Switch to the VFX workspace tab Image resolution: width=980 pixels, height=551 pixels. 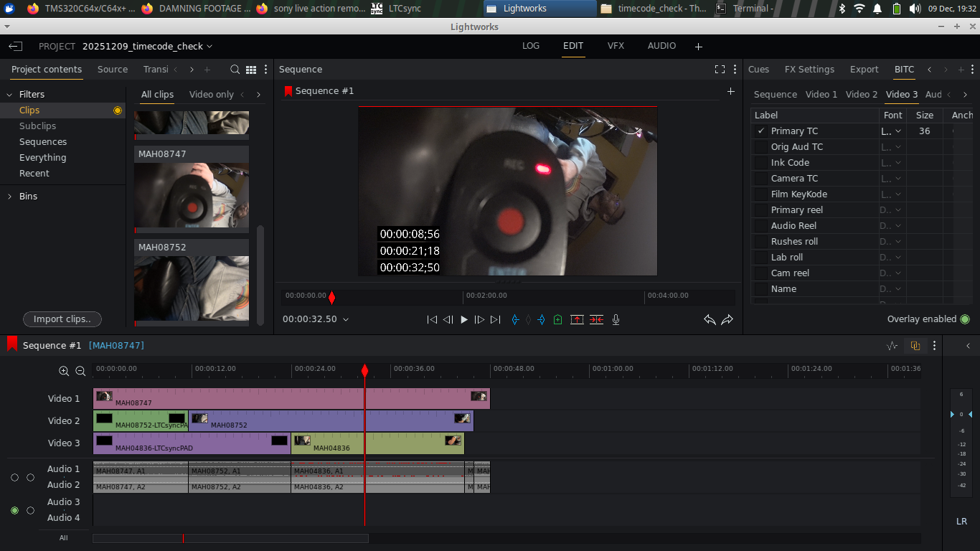click(x=616, y=46)
